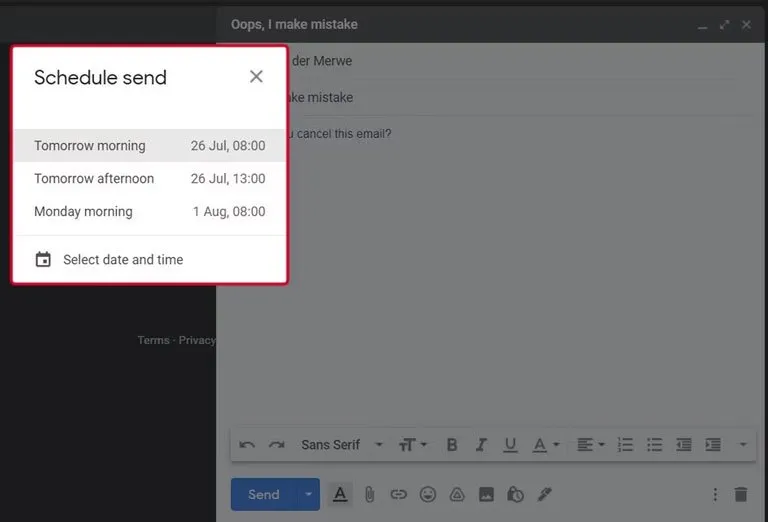Select Tomorrow afternoon schedule option
Viewport: 768px width, 522px height.
[149, 179]
